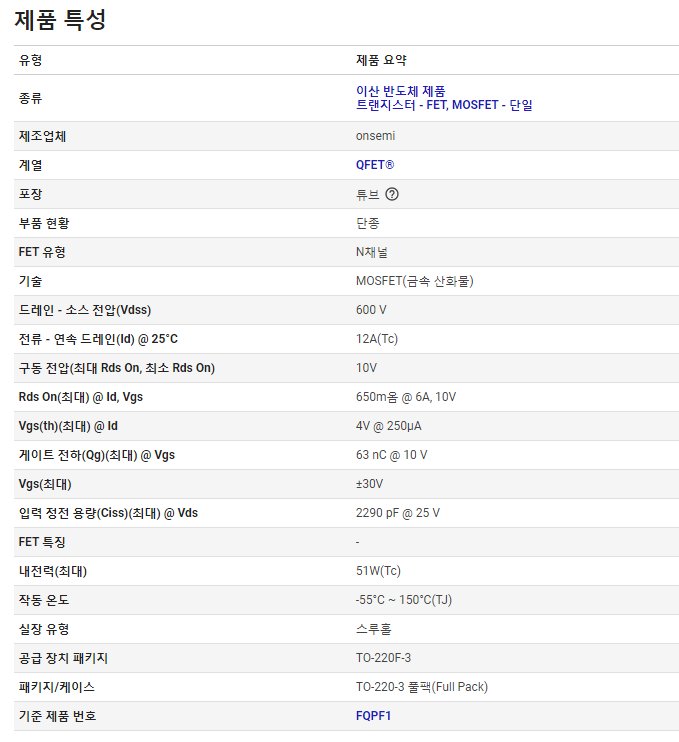Select the onsemi manufacturer value
679x742 pixels.
pos(375,136)
